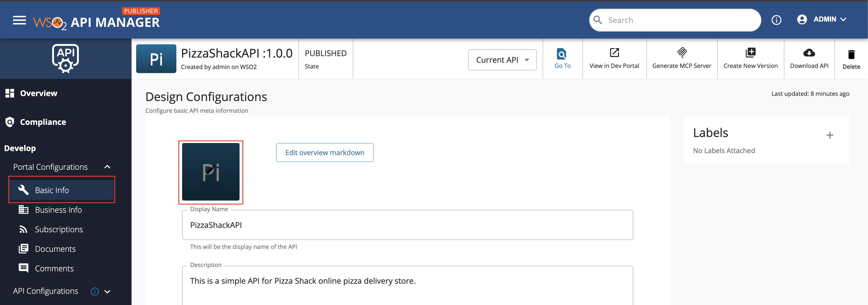868x305 pixels.
Task: Open the Current API dropdown
Action: 502,60
